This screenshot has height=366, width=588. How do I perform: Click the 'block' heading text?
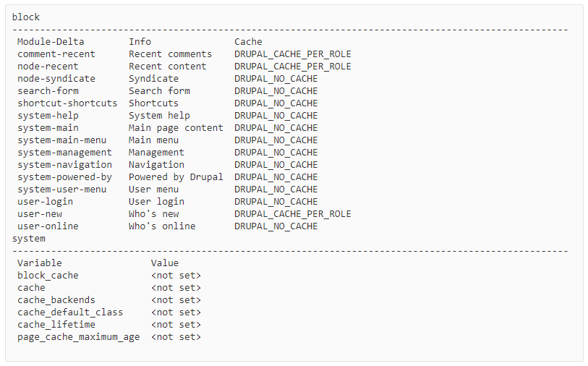tap(26, 17)
